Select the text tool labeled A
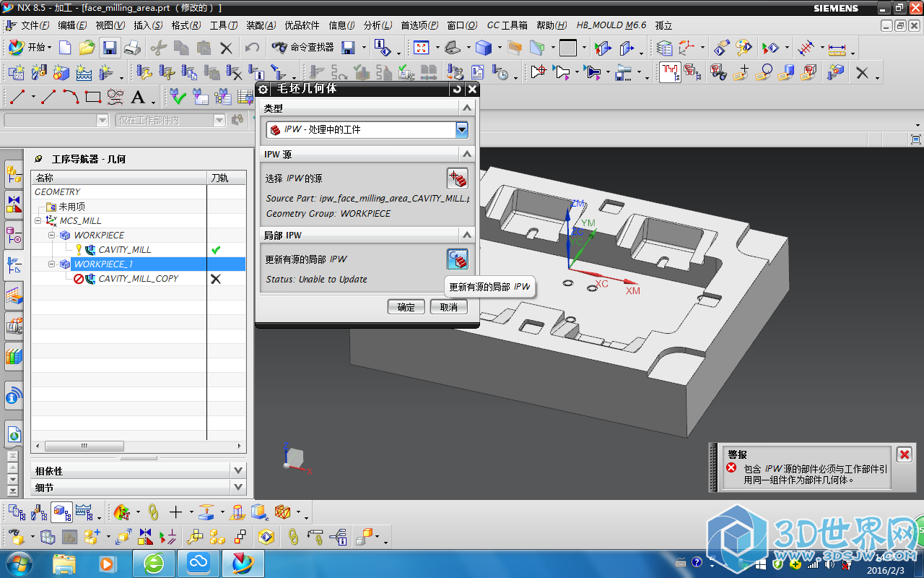The image size is (924, 578). [x=138, y=97]
